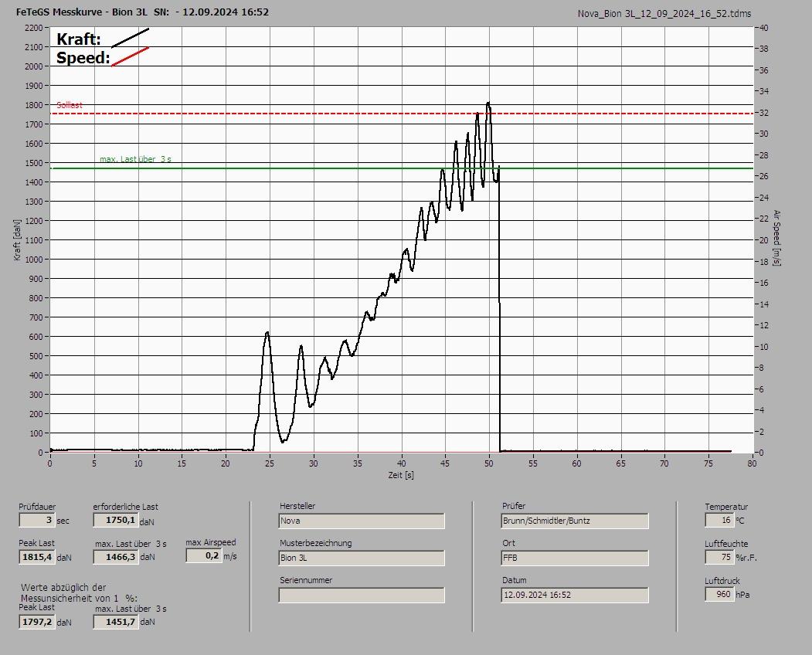Click the Zeit [s] axis label
Screen dimensions: 812x655
point(401,475)
